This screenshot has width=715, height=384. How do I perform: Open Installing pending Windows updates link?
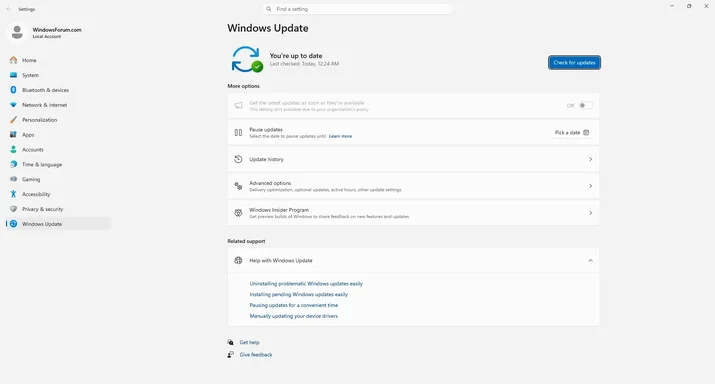coord(299,295)
